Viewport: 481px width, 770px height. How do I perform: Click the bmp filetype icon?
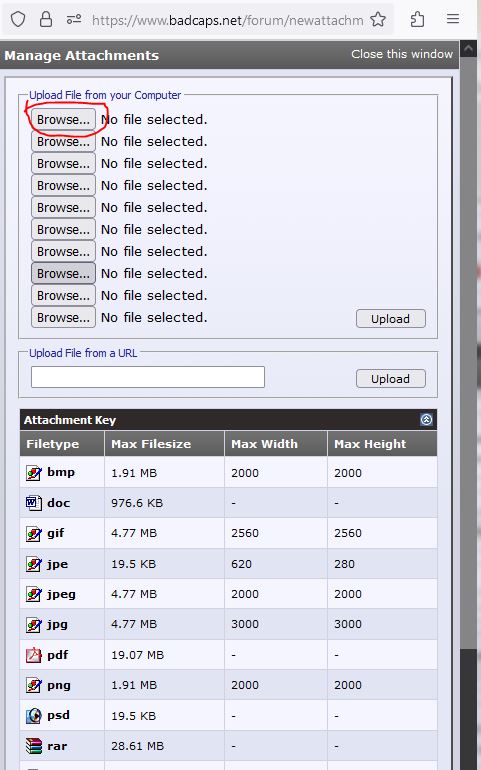pyautogui.click(x=33, y=473)
